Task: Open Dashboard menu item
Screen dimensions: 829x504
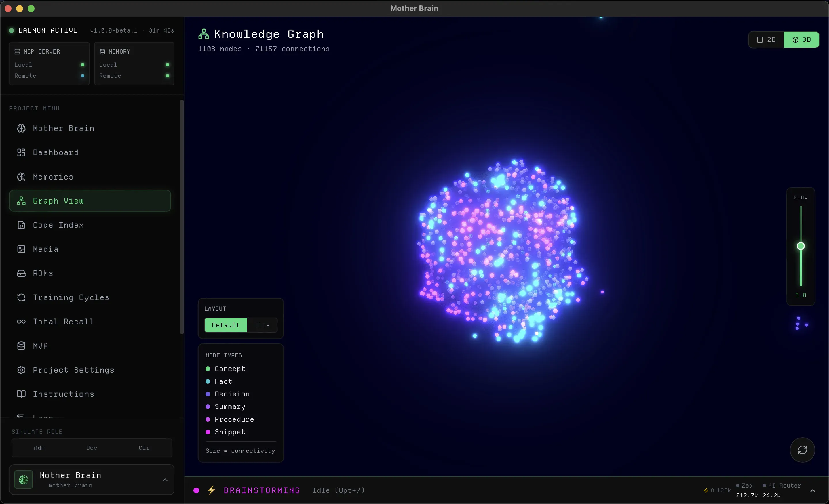Action: (90, 153)
